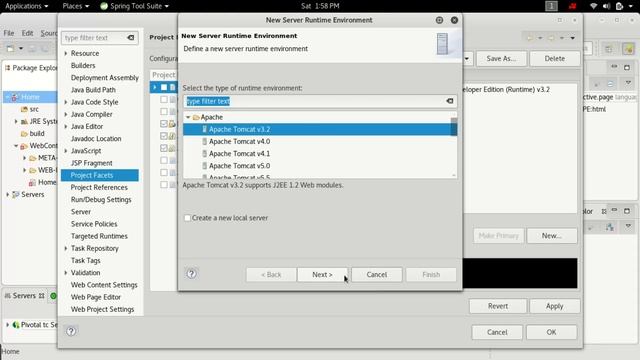
Task: Expand the Java Code Style node
Action: tap(66, 102)
